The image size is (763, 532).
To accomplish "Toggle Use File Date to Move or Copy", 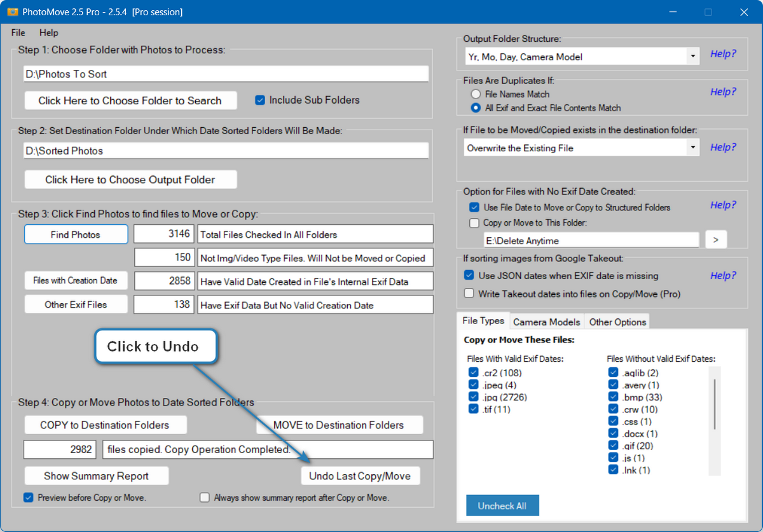I will (474, 207).
